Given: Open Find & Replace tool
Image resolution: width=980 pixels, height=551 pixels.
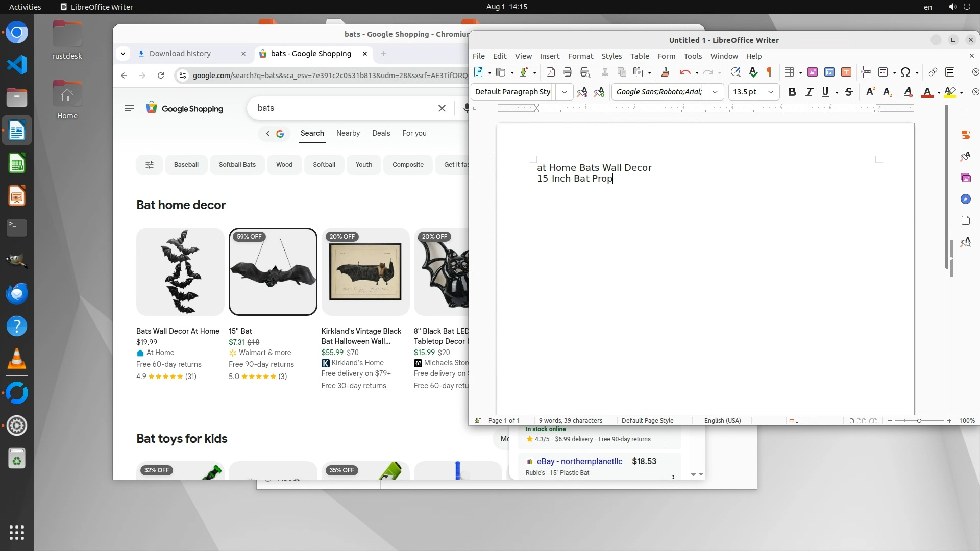Looking at the screenshot, I should click(x=736, y=72).
